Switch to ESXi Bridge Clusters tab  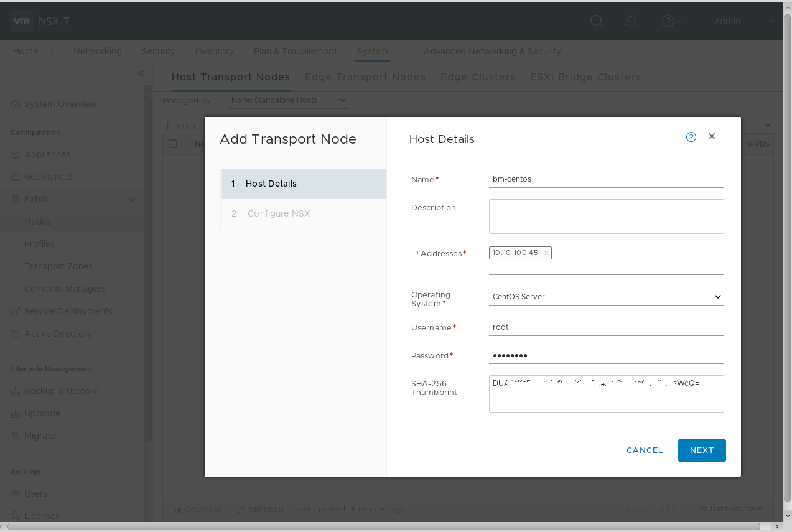[585, 77]
